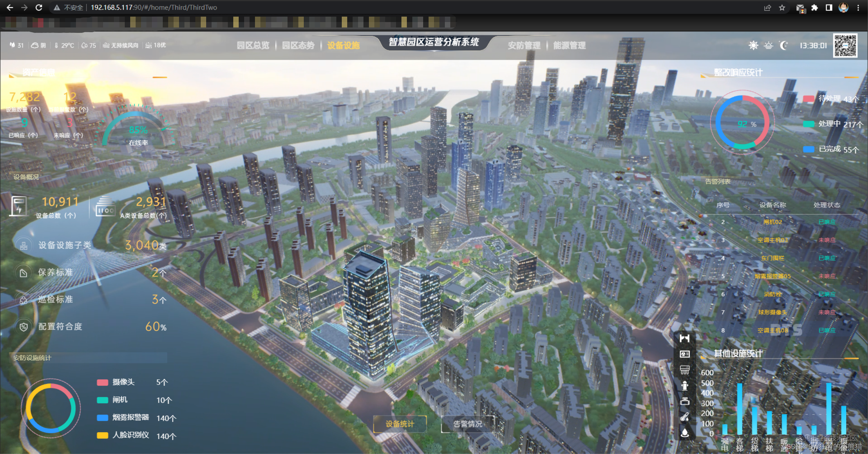Viewport: 868px width, 454px height.
Task: Switch scene to sunset mode icon
Action: [x=769, y=46]
